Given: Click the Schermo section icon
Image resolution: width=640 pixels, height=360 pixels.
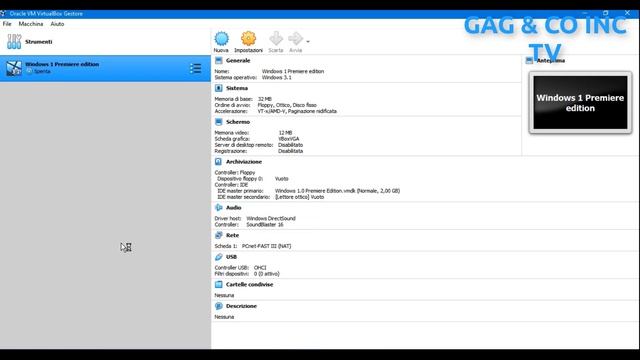Looking at the screenshot, I should (219, 122).
